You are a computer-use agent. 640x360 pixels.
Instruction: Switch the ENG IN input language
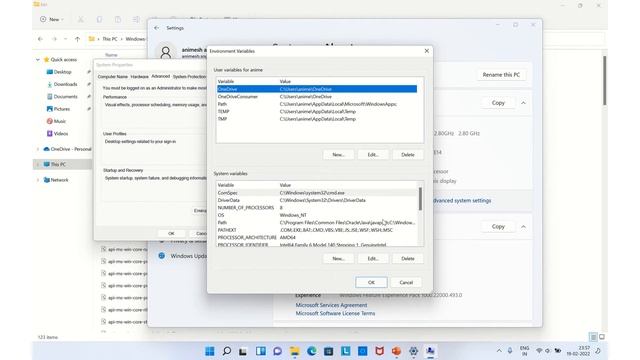(x=524, y=351)
